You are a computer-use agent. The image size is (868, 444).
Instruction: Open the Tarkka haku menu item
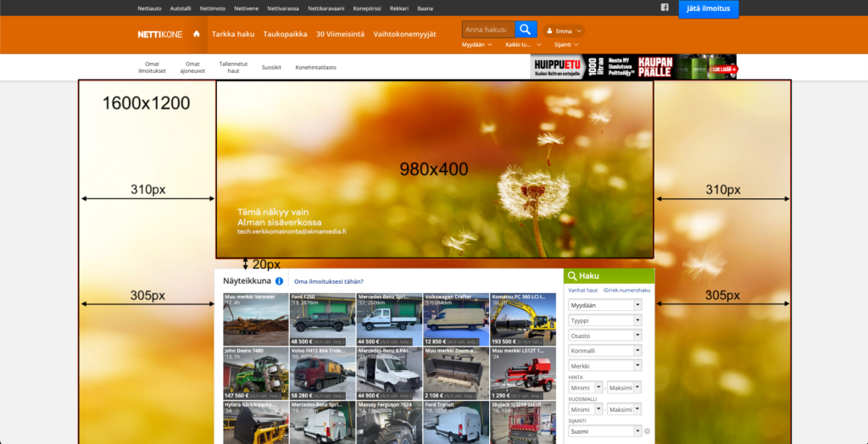pos(233,34)
